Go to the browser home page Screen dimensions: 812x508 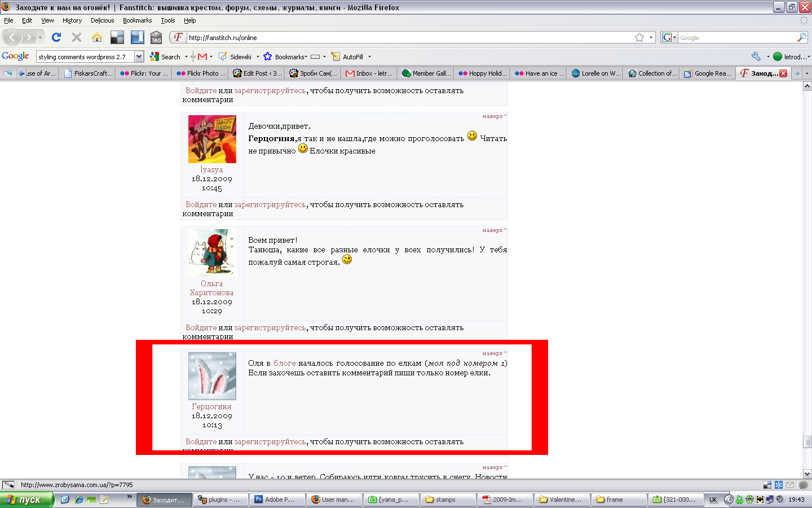(x=97, y=37)
